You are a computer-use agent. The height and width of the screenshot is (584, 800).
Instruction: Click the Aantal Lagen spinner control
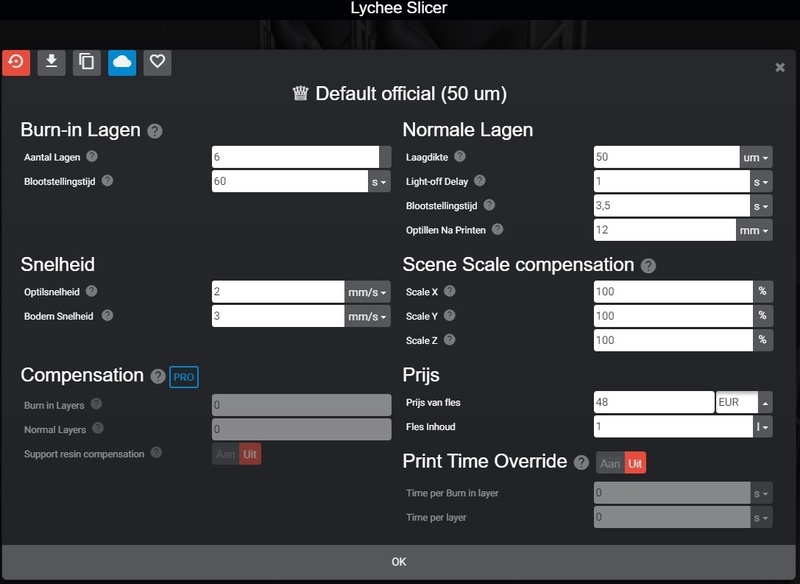tap(385, 157)
